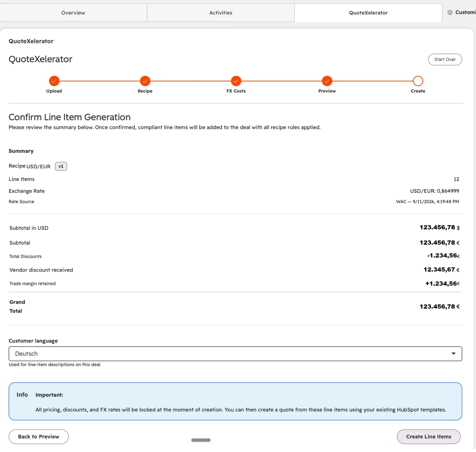476x452 pixels.
Task: Click the empty Create step circle
Action: [x=418, y=81]
